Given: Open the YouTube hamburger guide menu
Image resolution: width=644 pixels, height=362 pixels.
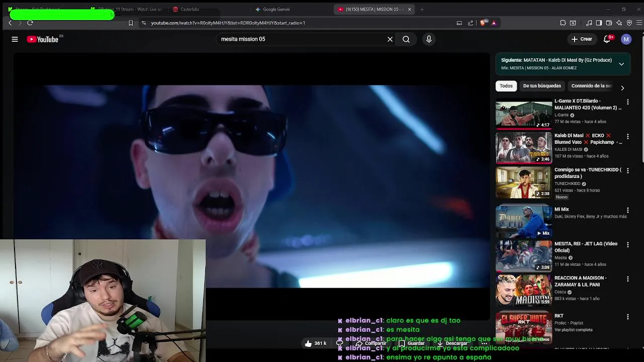Looking at the screenshot, I should tap(15, 39).
